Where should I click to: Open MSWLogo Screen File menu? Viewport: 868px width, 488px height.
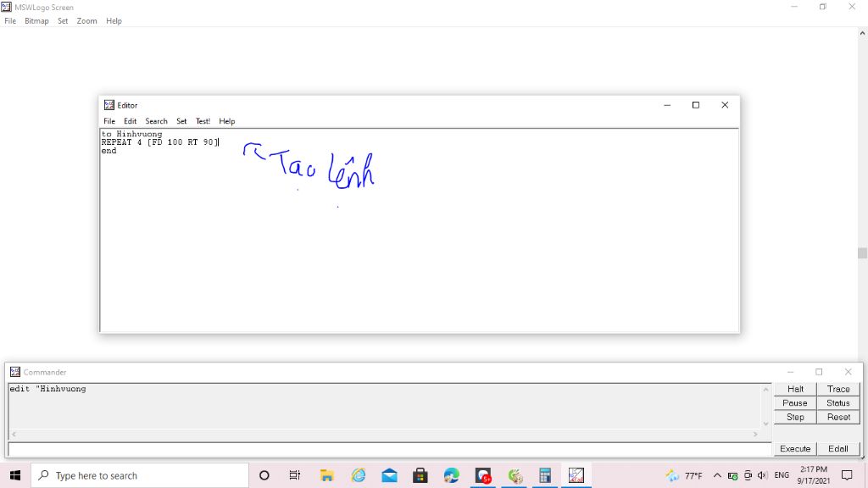[10, 21]
